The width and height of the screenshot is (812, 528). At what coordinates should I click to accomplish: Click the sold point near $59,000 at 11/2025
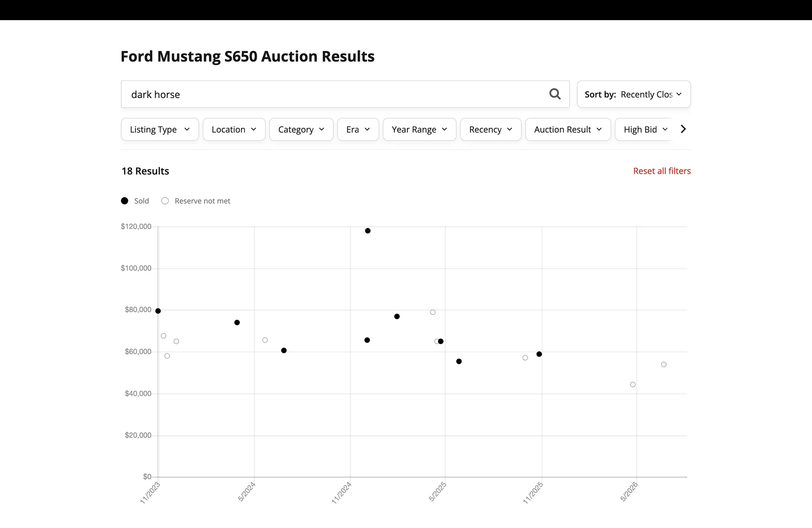(539, 354)
